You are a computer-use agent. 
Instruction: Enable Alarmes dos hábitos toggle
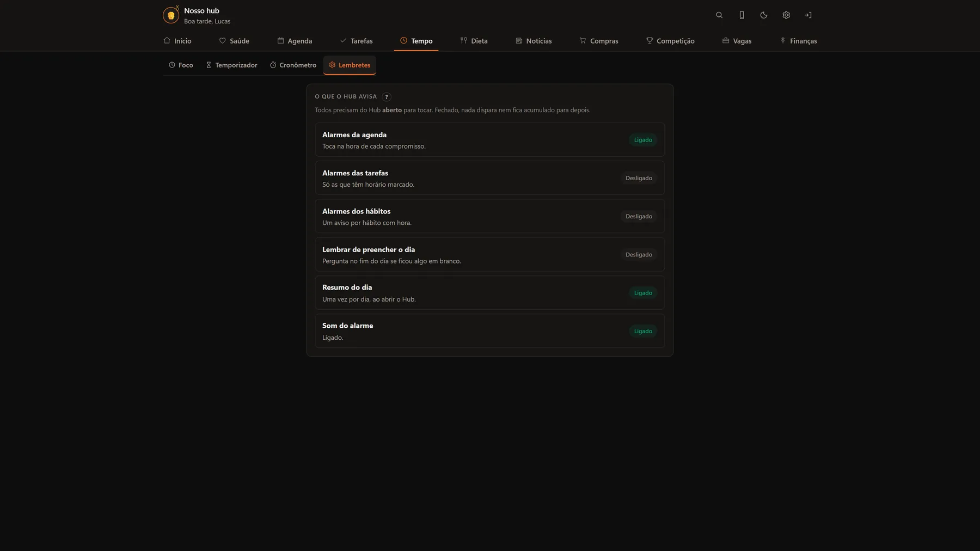639,216
